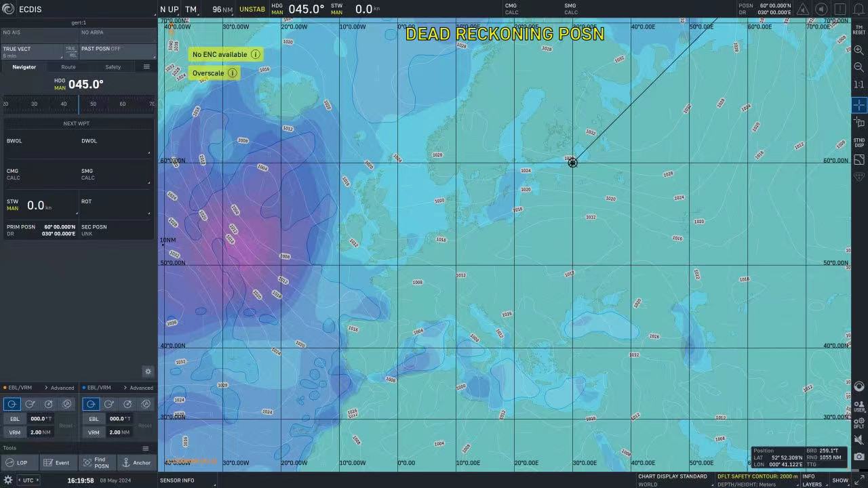Click the LOP tool button
This screenshot has width=868, height=488.
tap(18, 463)
